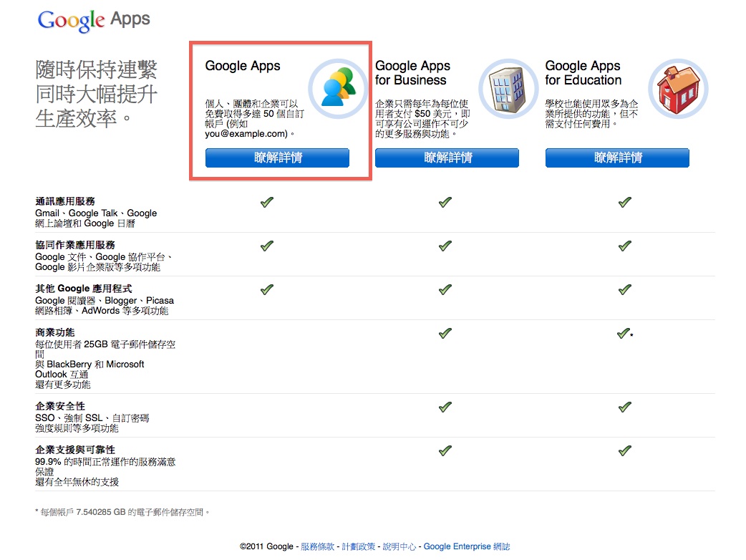Viewport: 746px width, 560px height.
Task: Click checkmark for 企業安全性 in Business column
Action: pos(445,407)
